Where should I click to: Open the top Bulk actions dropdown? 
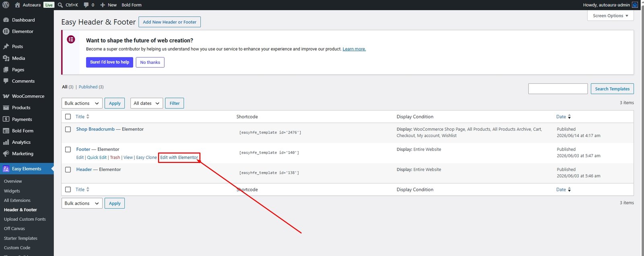tap(82, 103)
